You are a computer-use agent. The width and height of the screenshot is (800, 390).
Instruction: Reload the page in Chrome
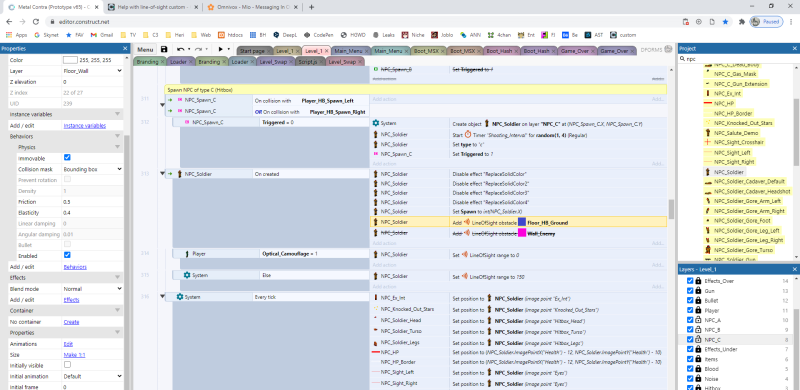tap(35, 22)
